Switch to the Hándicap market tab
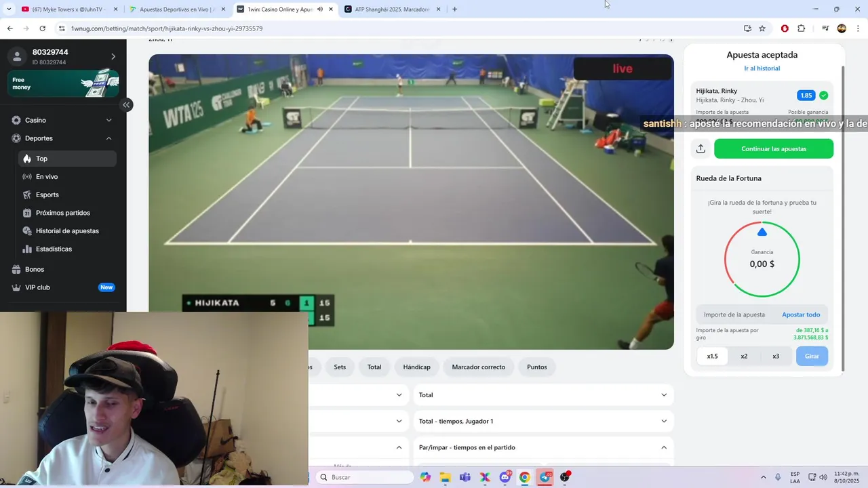Viewport: 868px width, 488px height. [x=416, y=367]
